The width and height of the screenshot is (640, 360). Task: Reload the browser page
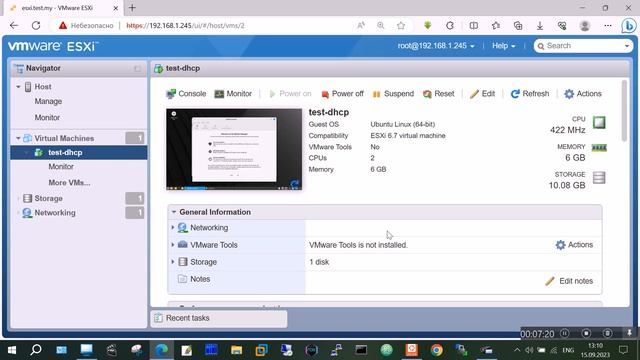tap(36, 25)
